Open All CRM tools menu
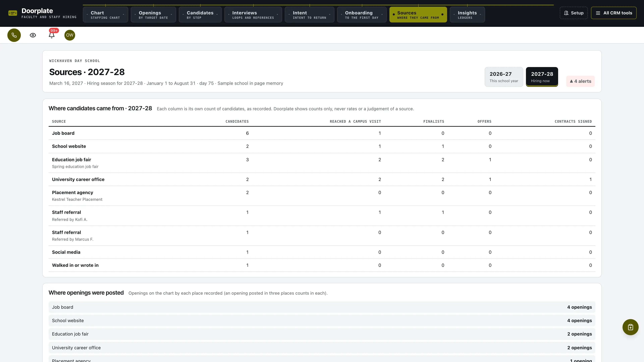The image size is (644, 362). point(614,13)
